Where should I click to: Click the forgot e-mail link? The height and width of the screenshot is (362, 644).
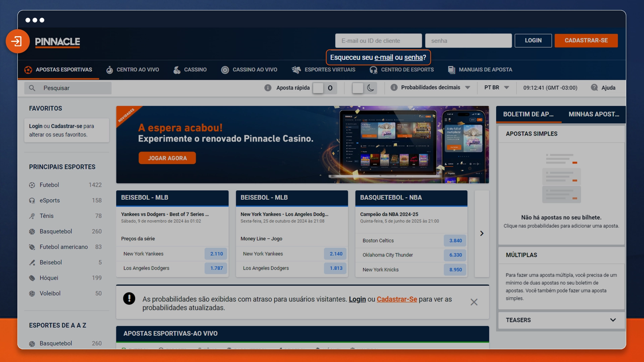pos(384,58)
